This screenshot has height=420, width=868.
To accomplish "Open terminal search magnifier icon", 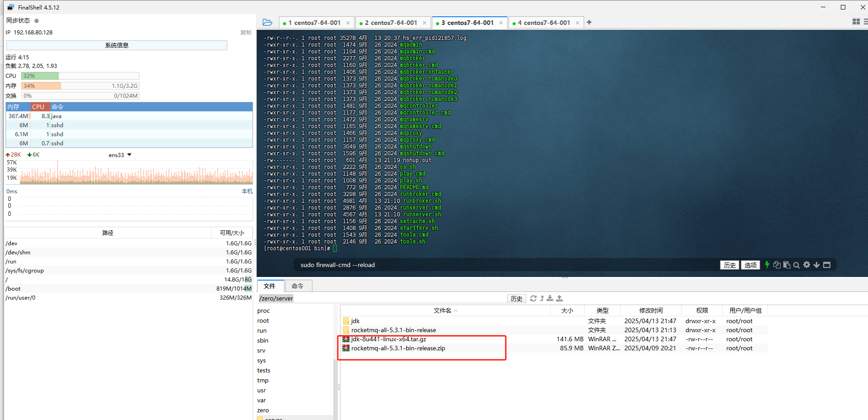I will point(796,265).
